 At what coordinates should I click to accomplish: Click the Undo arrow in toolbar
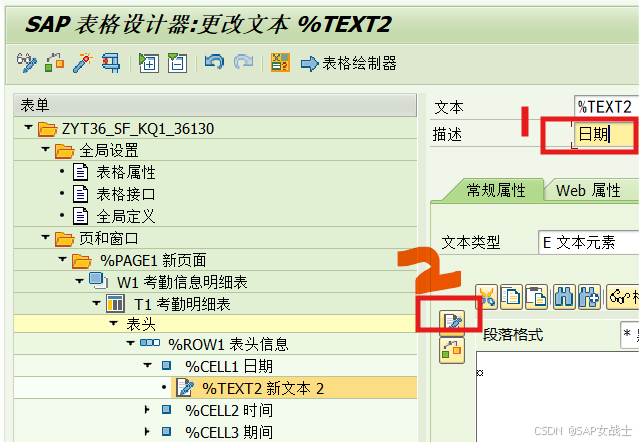pyautogui.click(x=214, y=62)
